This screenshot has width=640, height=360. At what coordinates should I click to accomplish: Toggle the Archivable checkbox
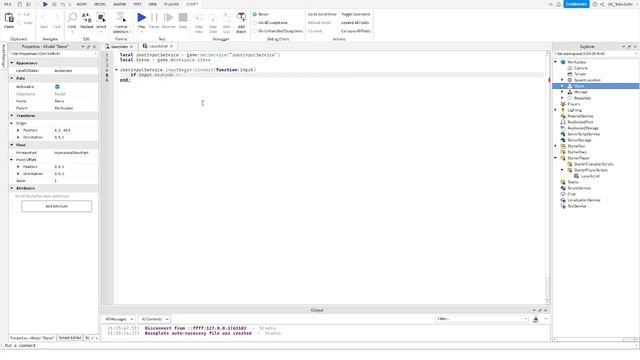[57, 87]
